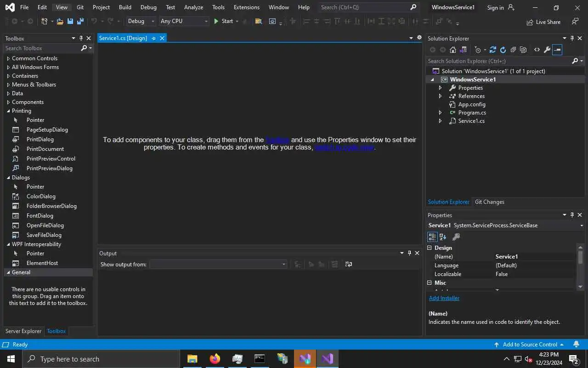588x368 pixels.
Task: Expand the References node
Action: (440, 96)
